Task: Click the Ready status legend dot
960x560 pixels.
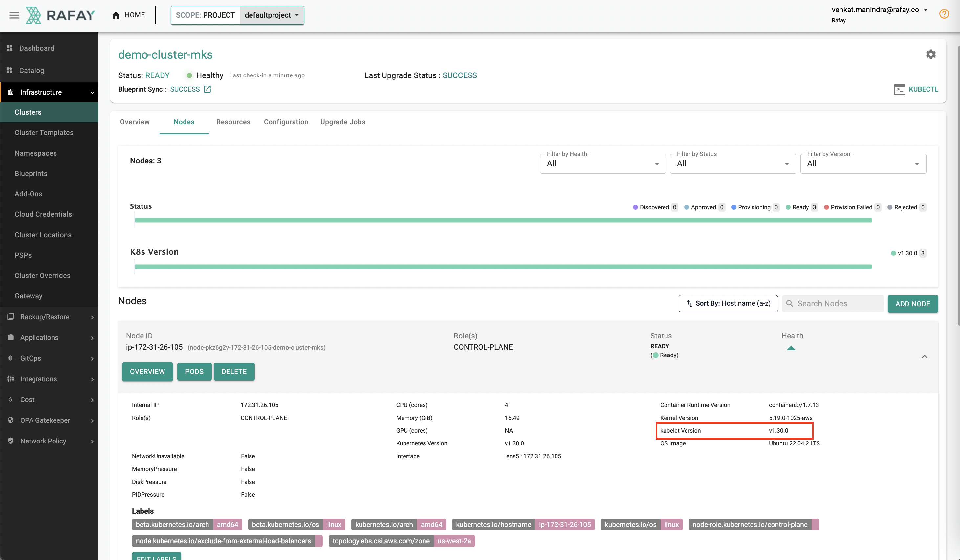Action: (x=788, y=207)
